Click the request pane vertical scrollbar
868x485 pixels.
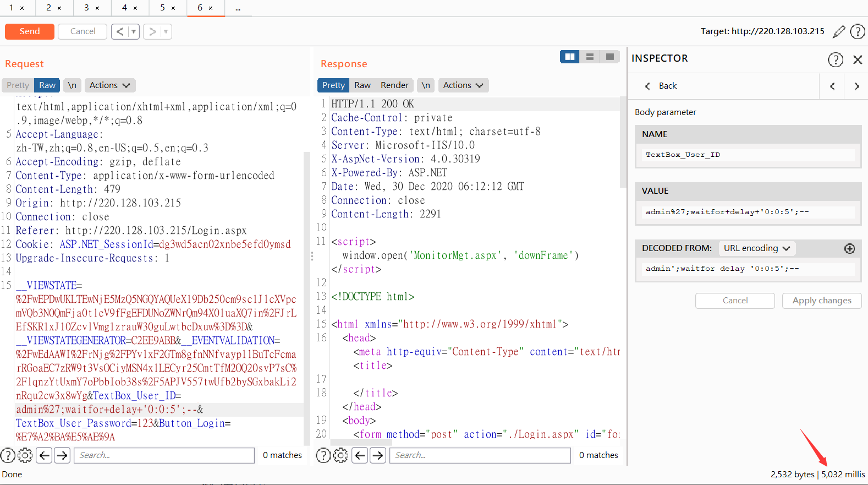(307, 297)
